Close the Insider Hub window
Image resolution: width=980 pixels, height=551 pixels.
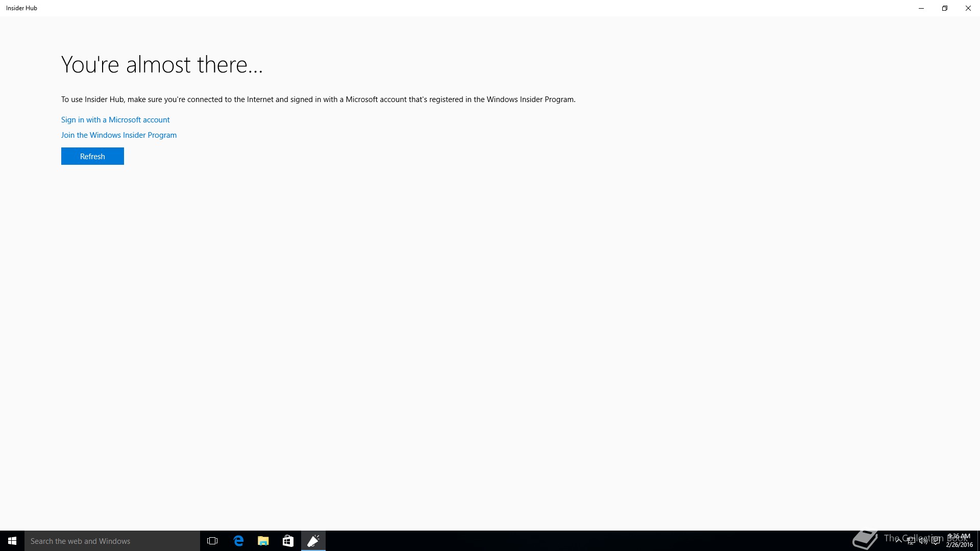coord(968,8)
